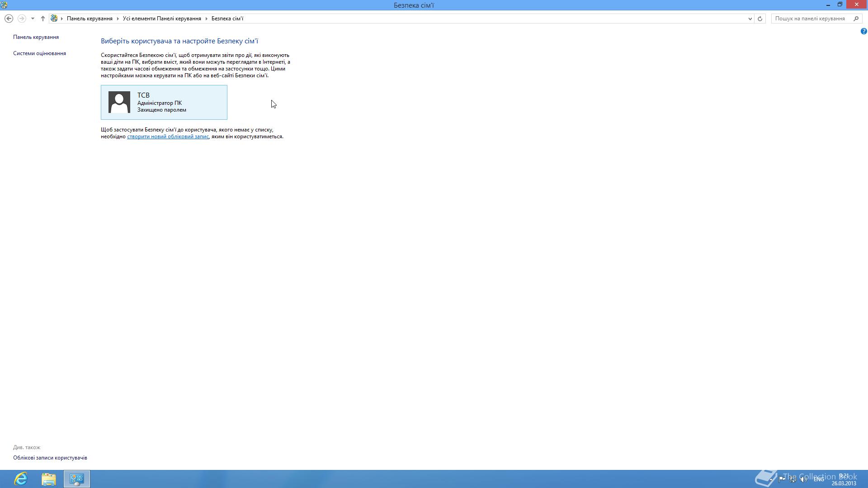Click the Control Panel icon in address bar

click(54, 19)
